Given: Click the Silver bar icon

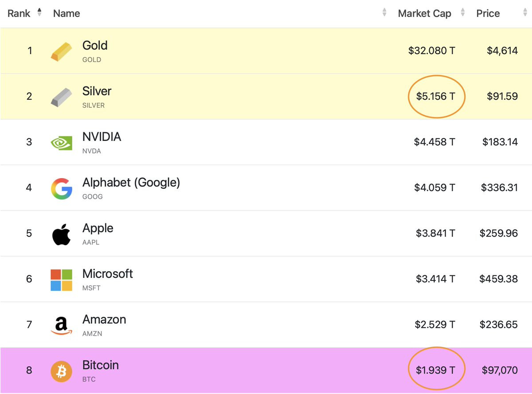Looking at the screenshot, I should point(61,97).
